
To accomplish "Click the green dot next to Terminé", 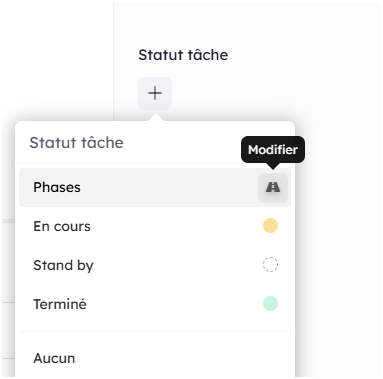I will click(x=270, y=304).
